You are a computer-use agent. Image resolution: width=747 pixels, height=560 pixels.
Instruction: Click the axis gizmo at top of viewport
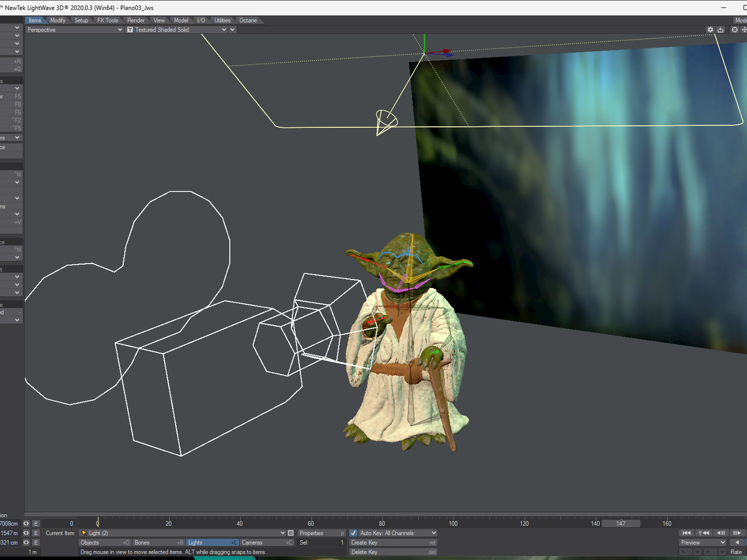click(426, 53)
